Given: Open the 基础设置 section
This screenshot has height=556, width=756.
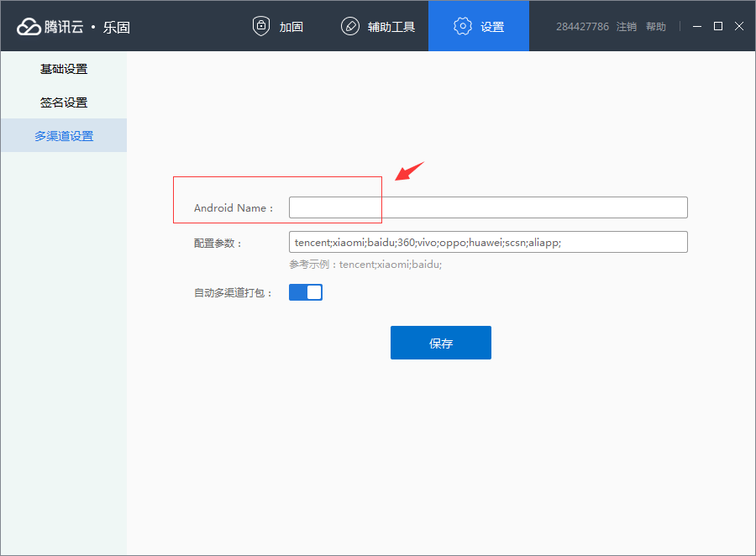Looking at the screenshot, I should tap(64, 69).
